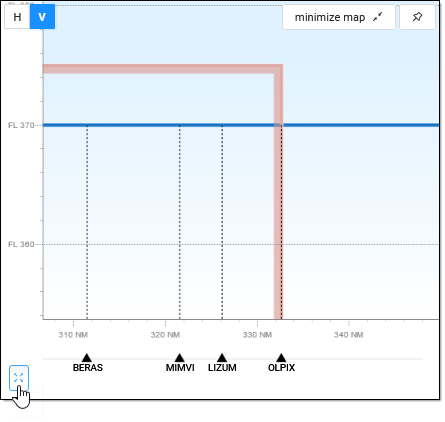The width and height of the screenshot is (445, 422).
Task: Switch to the H horizontal view
Action: (17, 17)
